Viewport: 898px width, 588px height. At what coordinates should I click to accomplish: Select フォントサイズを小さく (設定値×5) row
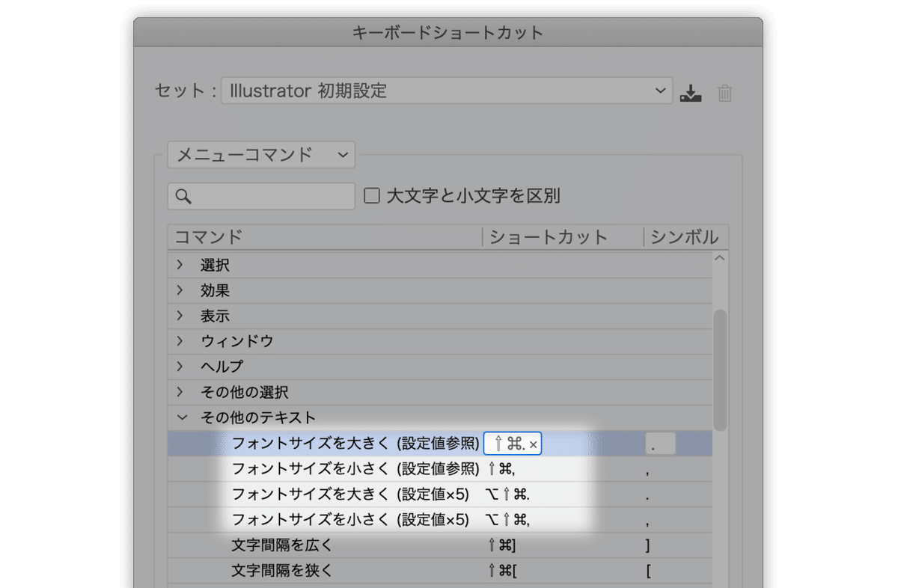(x=440, y=520)
